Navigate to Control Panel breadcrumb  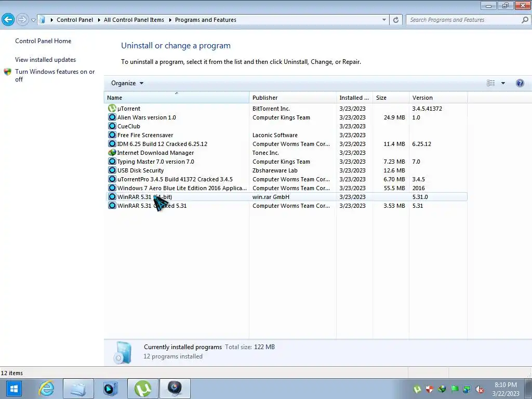click(x=75, y=20)
